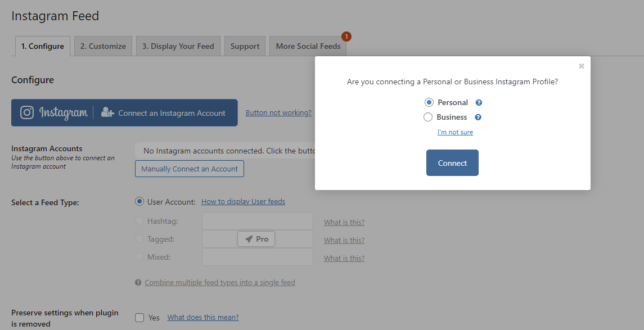Viewport: 644px width, 330px height.
Task: Click the I'm not sure link
Action: (455, 132)
